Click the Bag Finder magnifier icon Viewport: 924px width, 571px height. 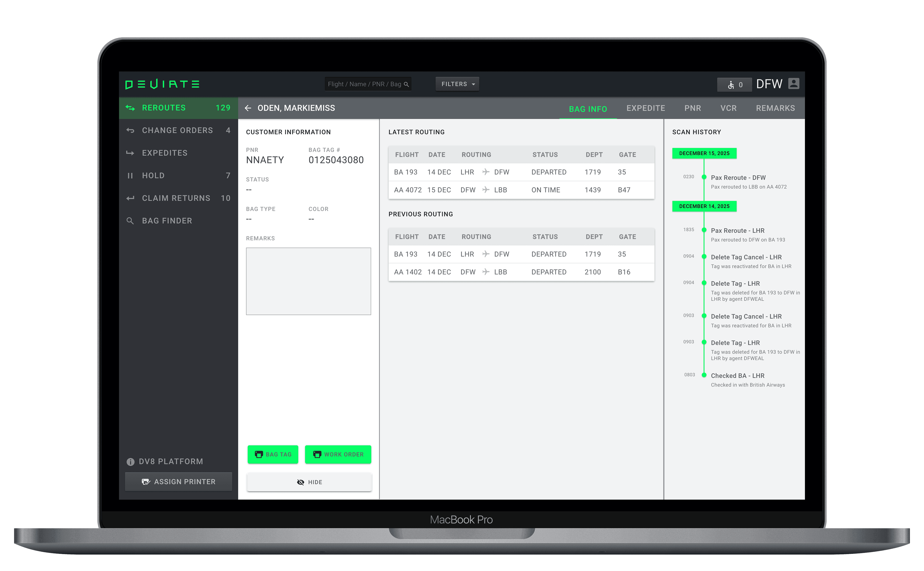(x=130, y=221)
